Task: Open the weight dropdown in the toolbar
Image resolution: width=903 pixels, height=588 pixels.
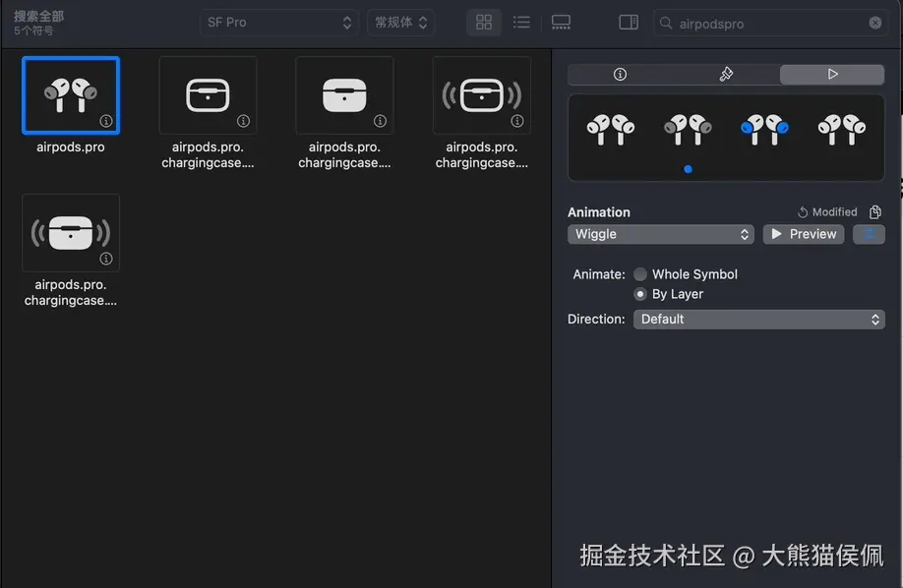Action: click(400, 22)
